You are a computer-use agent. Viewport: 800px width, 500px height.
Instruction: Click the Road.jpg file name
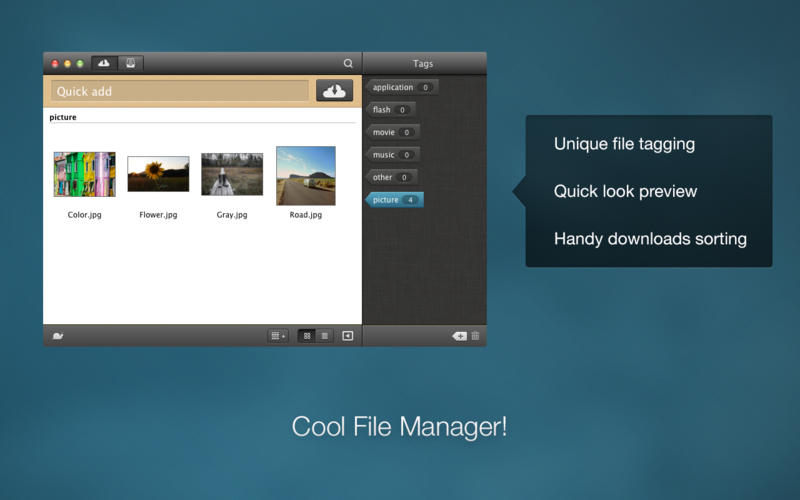click(306, 215)
